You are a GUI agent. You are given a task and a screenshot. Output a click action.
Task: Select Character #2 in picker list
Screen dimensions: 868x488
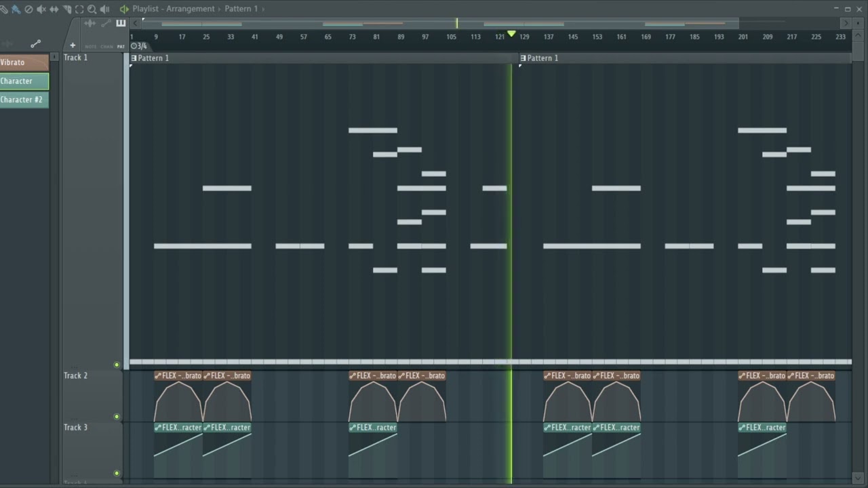pos(24,100)
